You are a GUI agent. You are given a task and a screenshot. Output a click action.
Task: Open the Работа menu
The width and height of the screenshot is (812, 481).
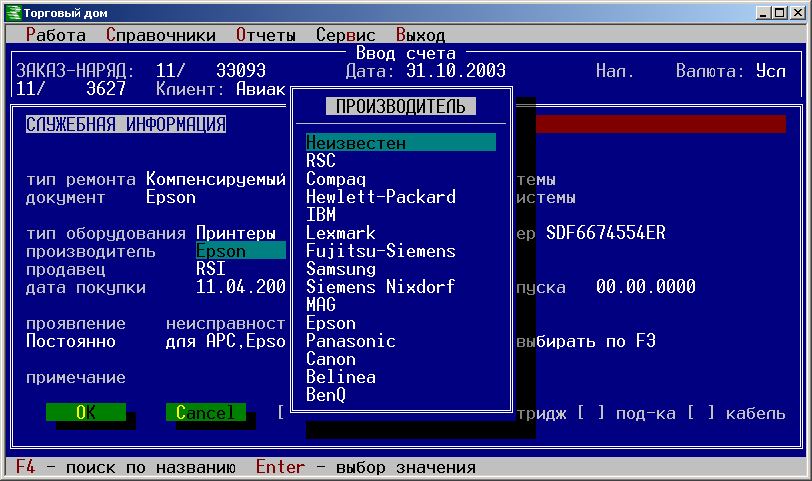[x=56, y=35]
